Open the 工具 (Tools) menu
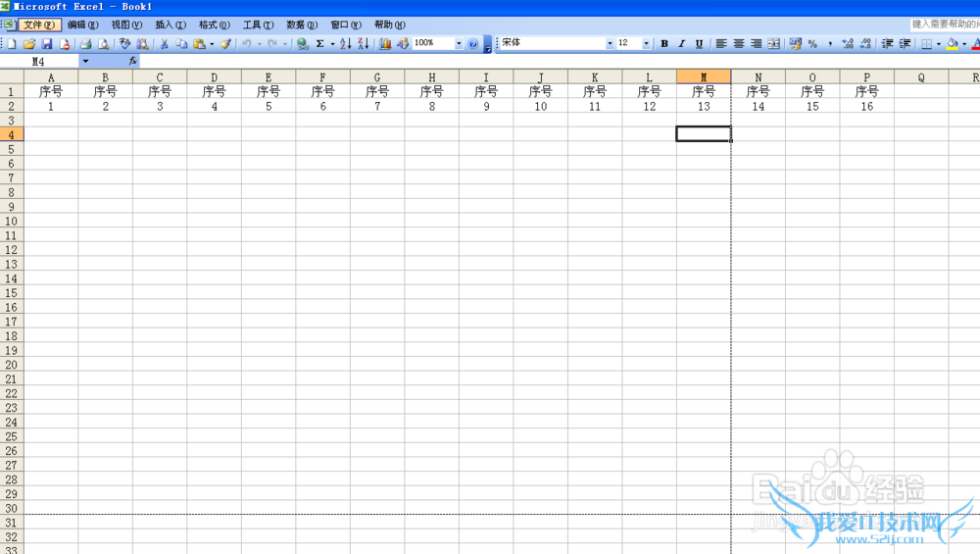 (258, 25)
